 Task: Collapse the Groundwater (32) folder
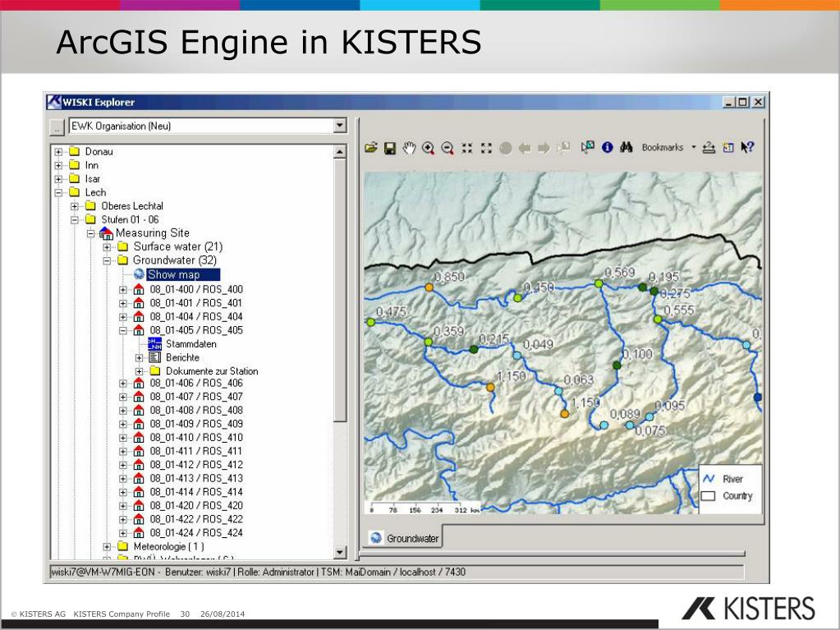[107, 261]
